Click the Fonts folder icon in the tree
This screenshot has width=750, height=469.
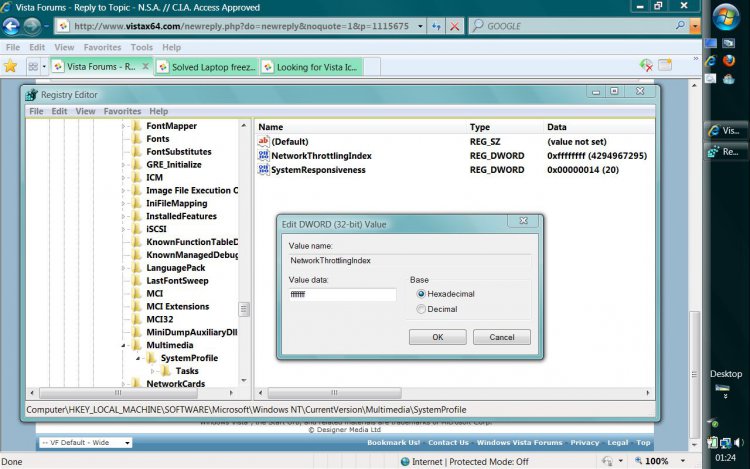[137, 139]
